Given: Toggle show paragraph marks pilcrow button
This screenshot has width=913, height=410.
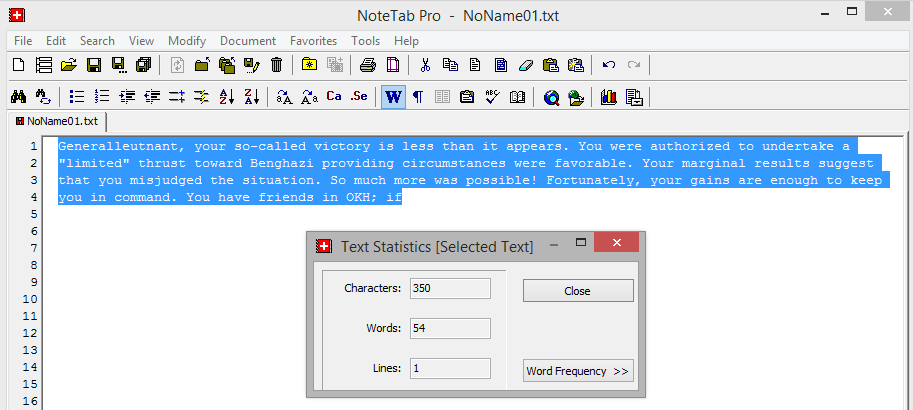Looking at the screenshot, I should 417,97.
